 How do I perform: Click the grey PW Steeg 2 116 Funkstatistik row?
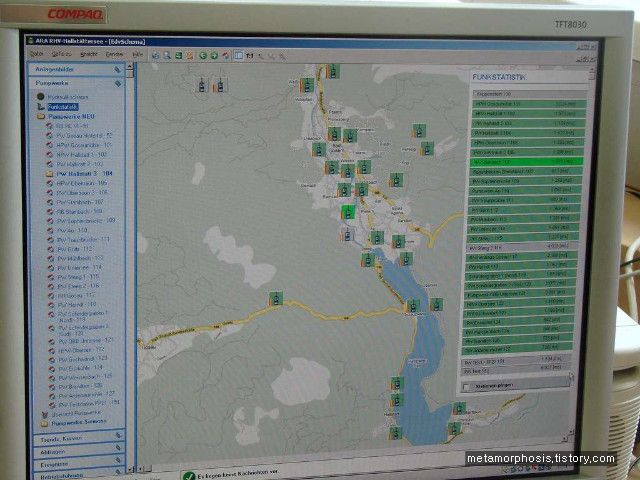(x=522, y=247)
